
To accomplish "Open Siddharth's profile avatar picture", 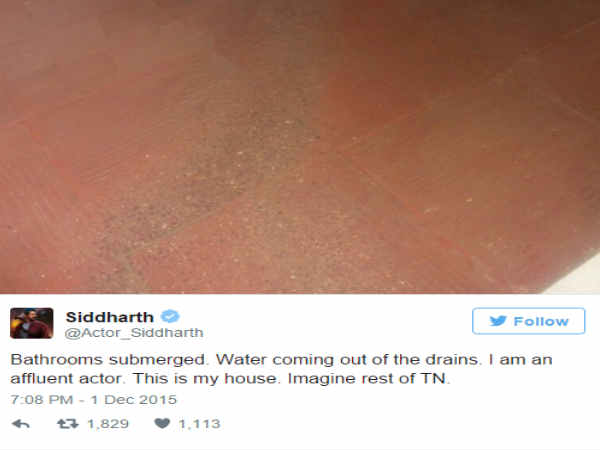I will point(32,323).
